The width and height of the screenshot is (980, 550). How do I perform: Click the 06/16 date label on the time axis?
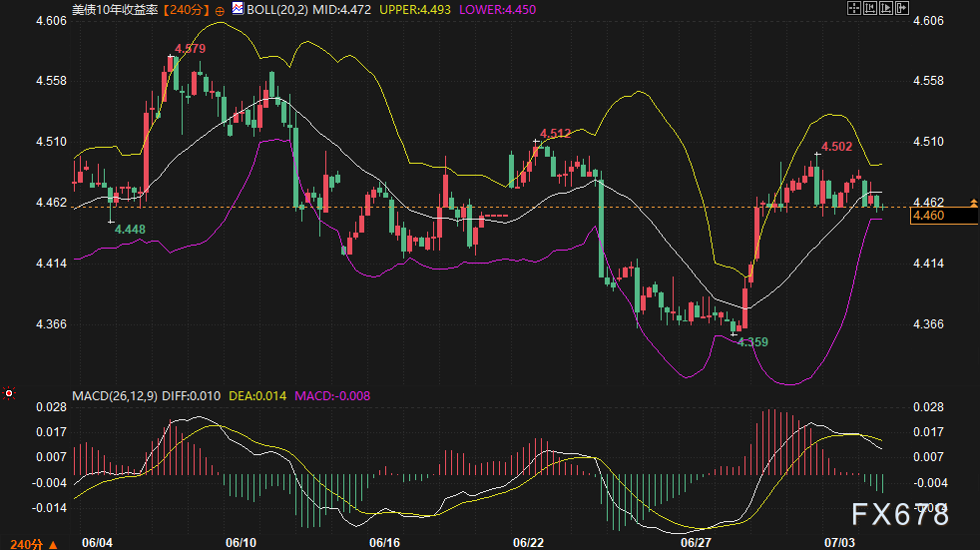click(x=384, y=542)
